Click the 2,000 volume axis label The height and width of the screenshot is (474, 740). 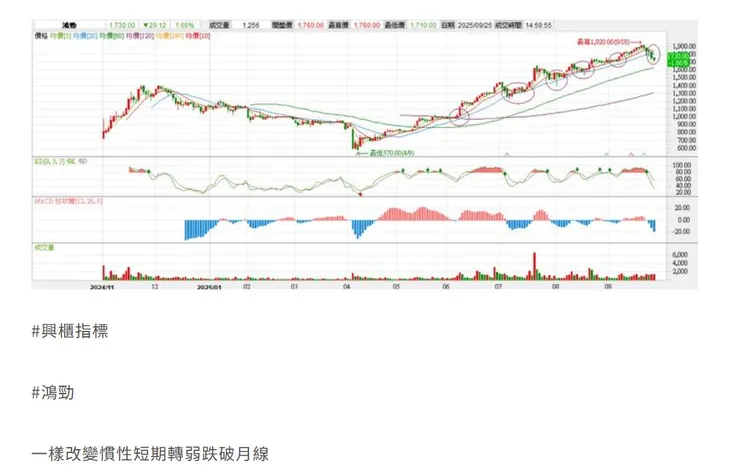pos(681,271)
